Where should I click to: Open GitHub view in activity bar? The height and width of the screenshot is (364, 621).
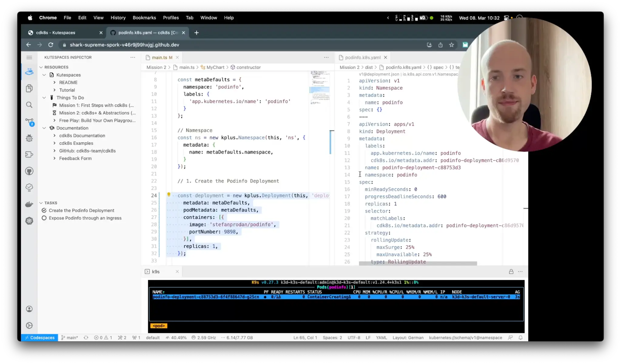click(29, 171)
